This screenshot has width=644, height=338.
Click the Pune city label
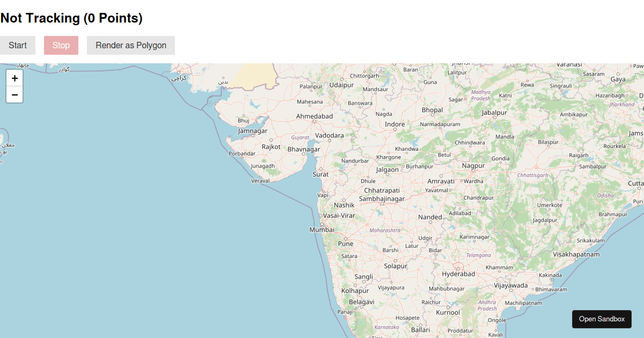pyautogui.click(x=346, y=244)
